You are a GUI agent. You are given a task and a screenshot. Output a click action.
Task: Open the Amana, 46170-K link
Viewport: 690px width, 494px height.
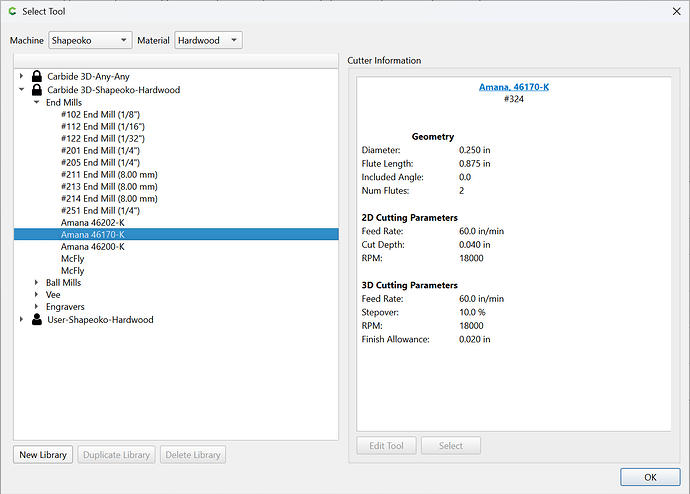click(514, 87)
